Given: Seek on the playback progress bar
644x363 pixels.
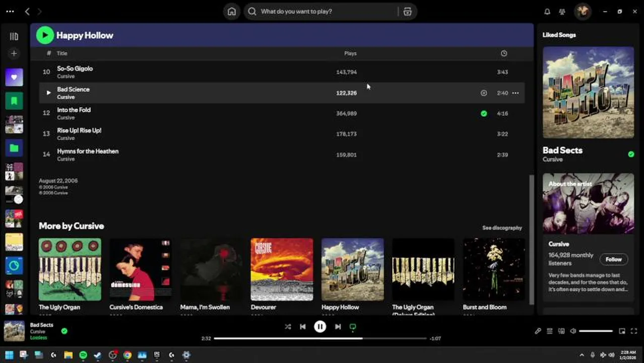Looking at the screenshot, I should tap(320, 338).
